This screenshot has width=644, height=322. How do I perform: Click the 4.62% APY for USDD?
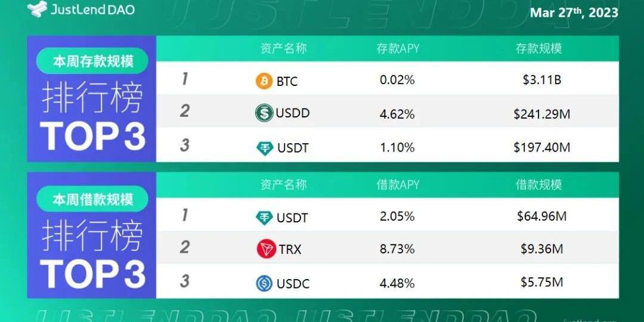tap(397, 113)
